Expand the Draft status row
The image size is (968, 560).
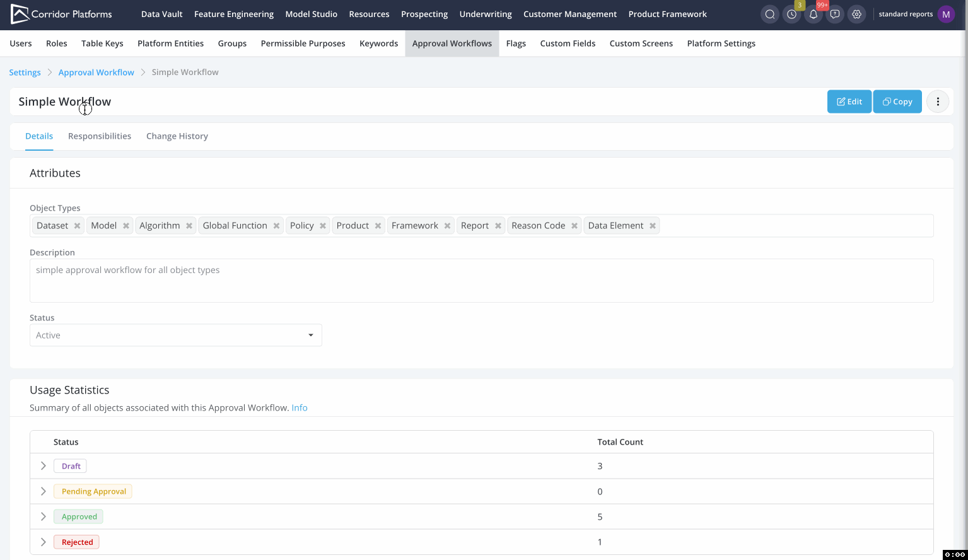[44, 466]
